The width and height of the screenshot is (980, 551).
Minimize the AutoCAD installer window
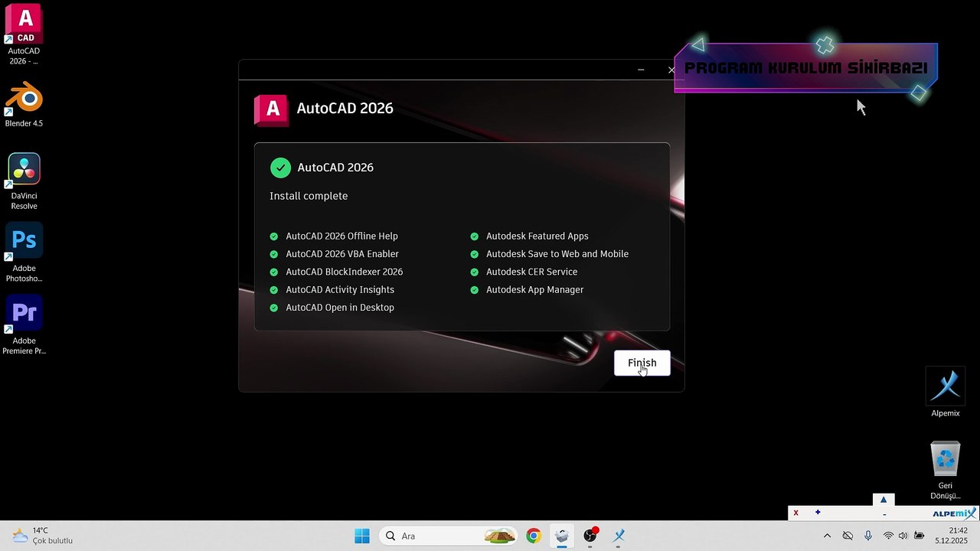click(641, 70)
